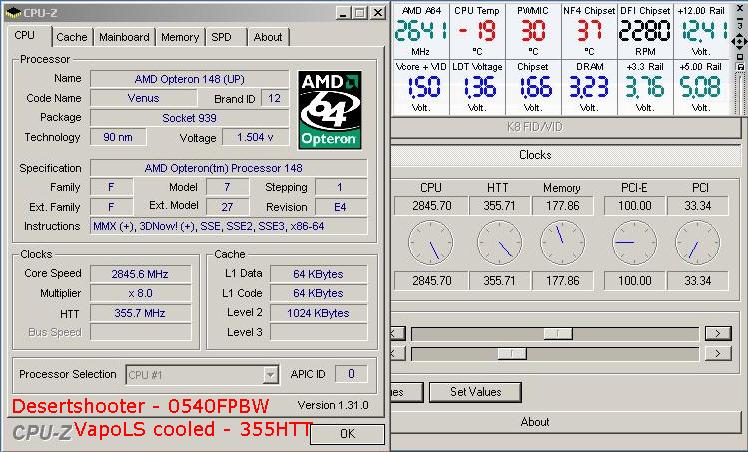Image resolution: width=748 pixels, height=452 pixels.
Task: Click the lower slider's right arrow
Action: click(x=718, y=353)
